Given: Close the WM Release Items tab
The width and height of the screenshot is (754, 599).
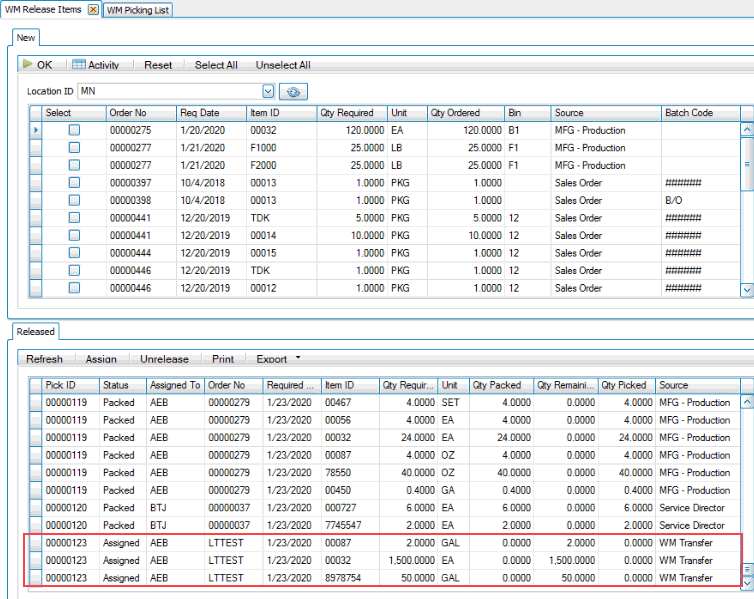Looking at the screenshot, I should click(93, 9).
